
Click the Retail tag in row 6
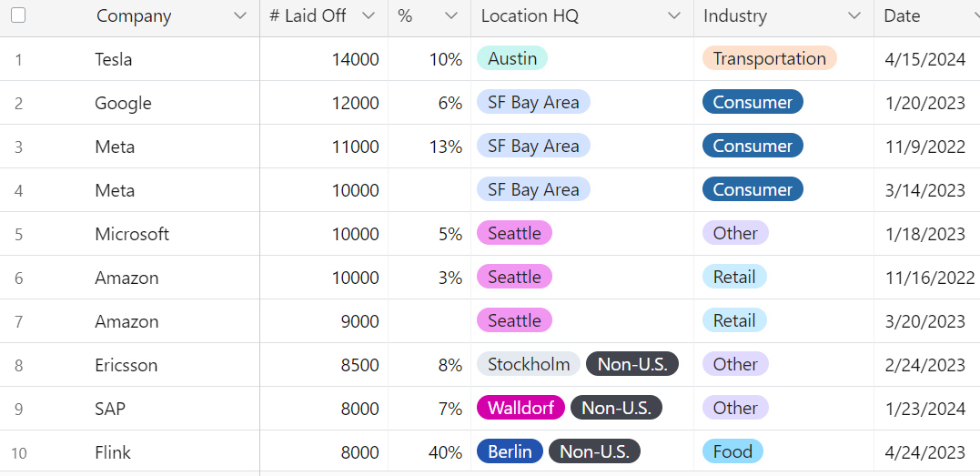[734, 277]
